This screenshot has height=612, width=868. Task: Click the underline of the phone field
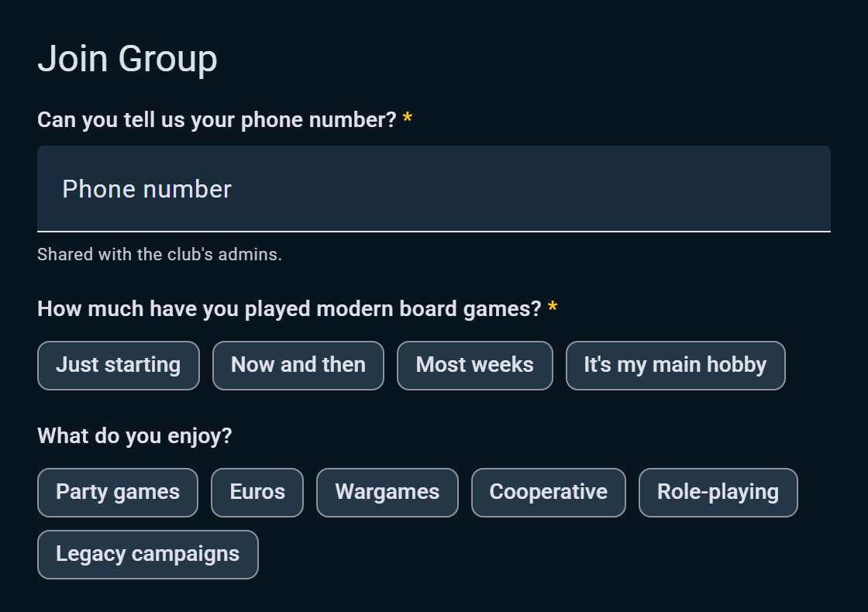click(x=433, y=232)
